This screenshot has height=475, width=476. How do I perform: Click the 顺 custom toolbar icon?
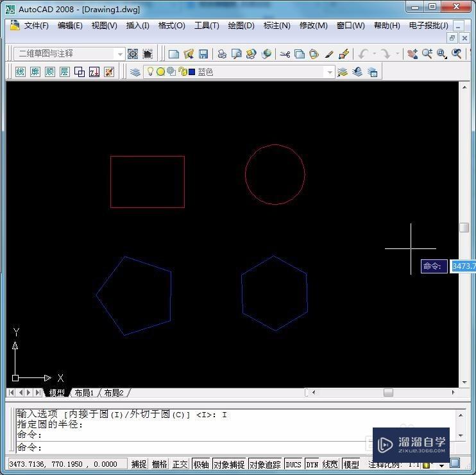click(x=50, y=72)
